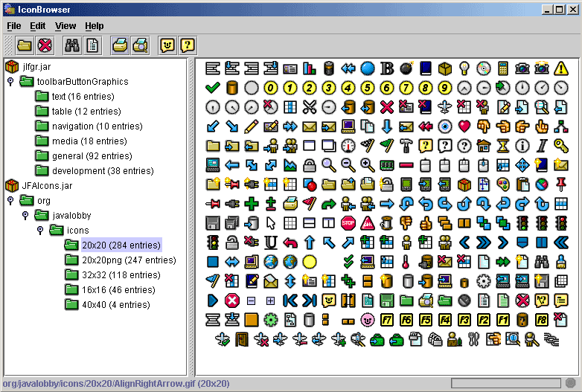Choose the yellow F7 key icon
Image resolution: width=582 pixels, height=392 pixels.
pyautogui.click(x=386, y=320)
